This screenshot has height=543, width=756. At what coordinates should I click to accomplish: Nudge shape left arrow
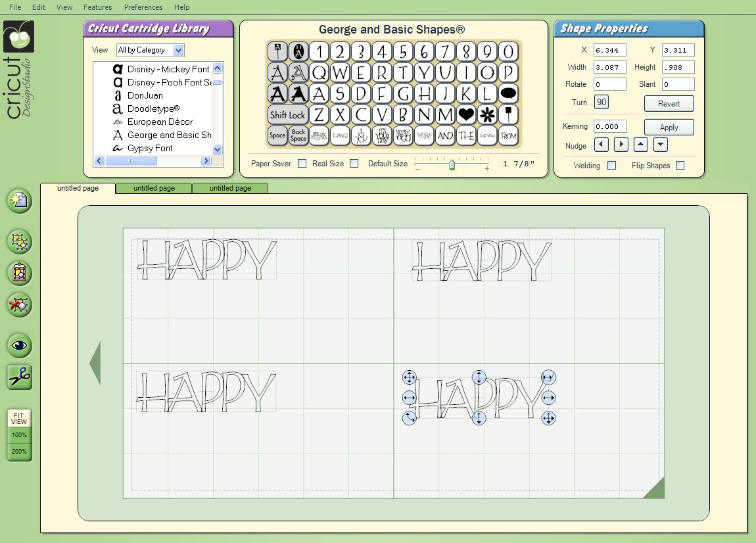(x=602, y=144)
